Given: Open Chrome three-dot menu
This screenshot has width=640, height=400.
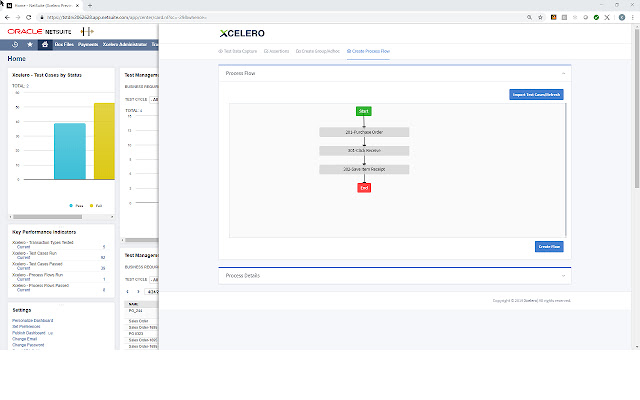Looking at the screenshot, I should [x=633, y=17].
